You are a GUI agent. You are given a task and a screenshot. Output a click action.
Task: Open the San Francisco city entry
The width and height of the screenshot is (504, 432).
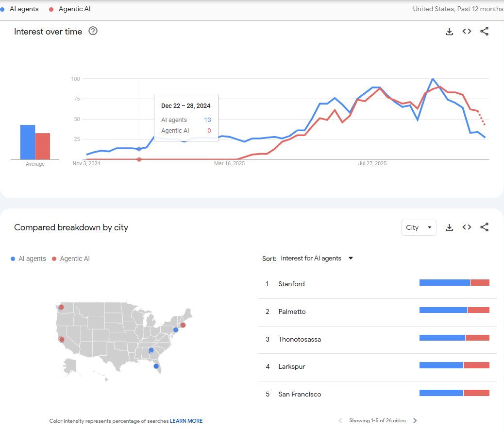coord(300,394)
